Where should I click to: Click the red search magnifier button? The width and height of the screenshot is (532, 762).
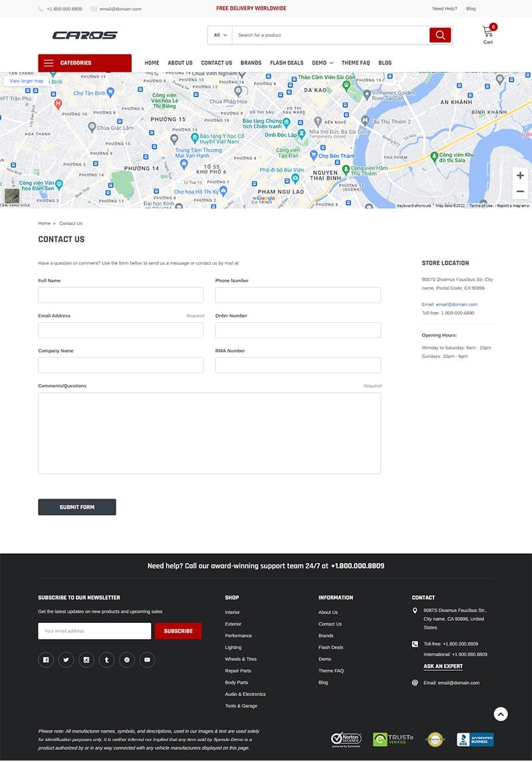pyautogui.click(x=440, y=35)
